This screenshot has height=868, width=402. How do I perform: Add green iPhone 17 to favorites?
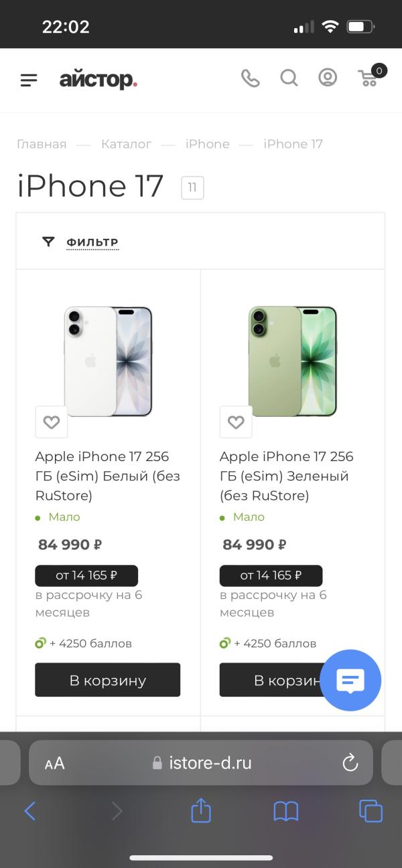[x=236, y=422]
